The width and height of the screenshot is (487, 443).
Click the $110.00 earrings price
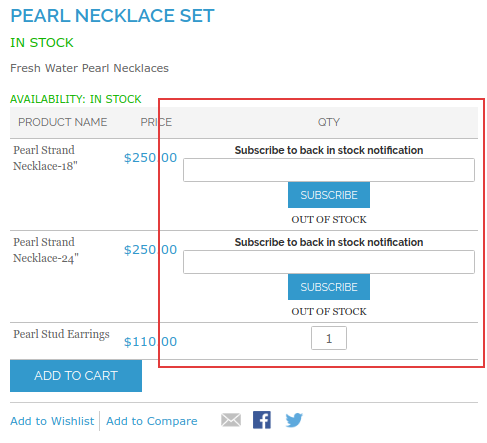(150, 342)
